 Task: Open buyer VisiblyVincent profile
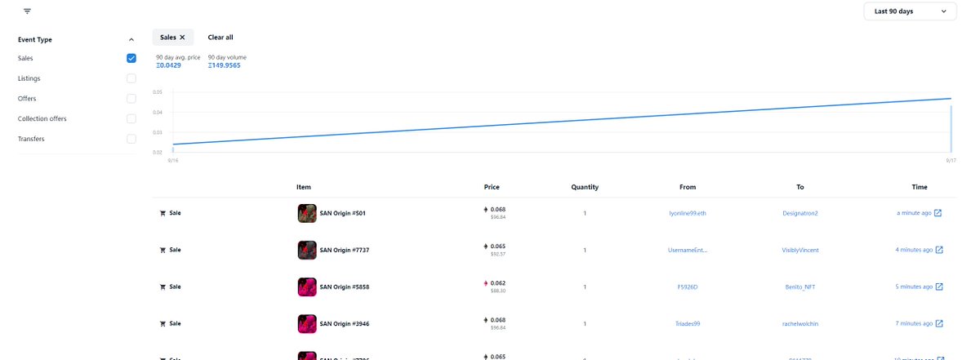point(800,250)
